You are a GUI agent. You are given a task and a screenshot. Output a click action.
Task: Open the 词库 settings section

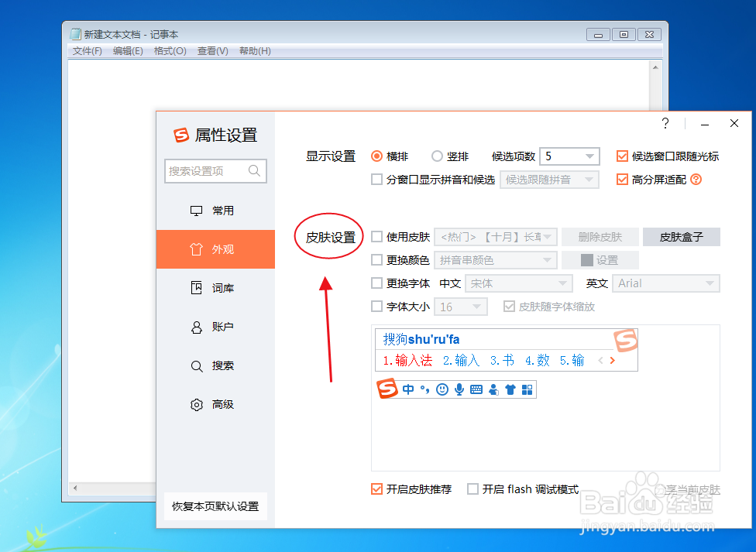215,288
